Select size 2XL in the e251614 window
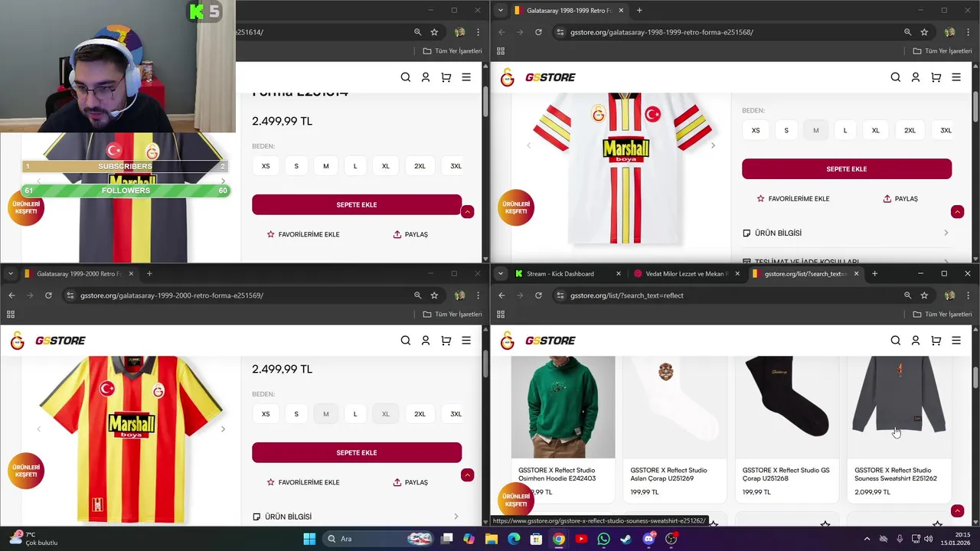The image size is (980, 551). 420,166
